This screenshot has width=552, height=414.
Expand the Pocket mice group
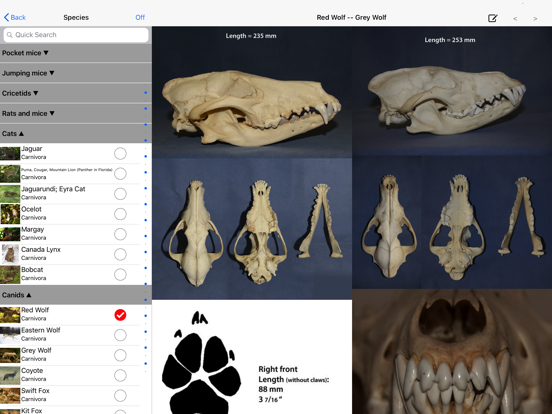pyautogui.click(x=76, y=53)
